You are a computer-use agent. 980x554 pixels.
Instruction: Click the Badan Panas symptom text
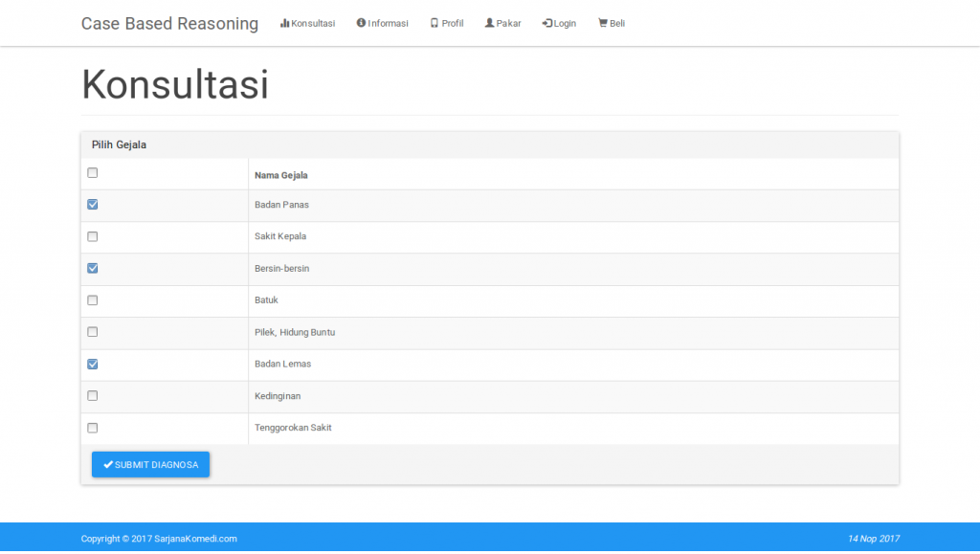point(282,205)
